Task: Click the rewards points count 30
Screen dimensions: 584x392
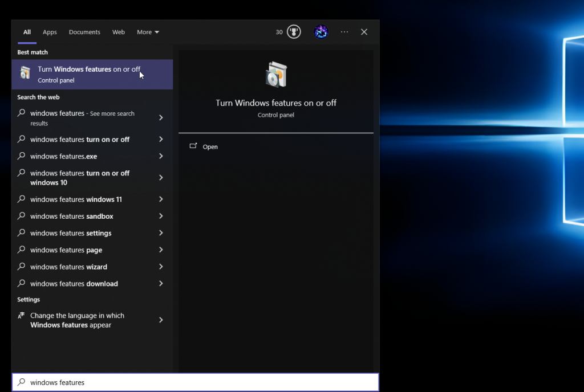Action: click(279, 32)
